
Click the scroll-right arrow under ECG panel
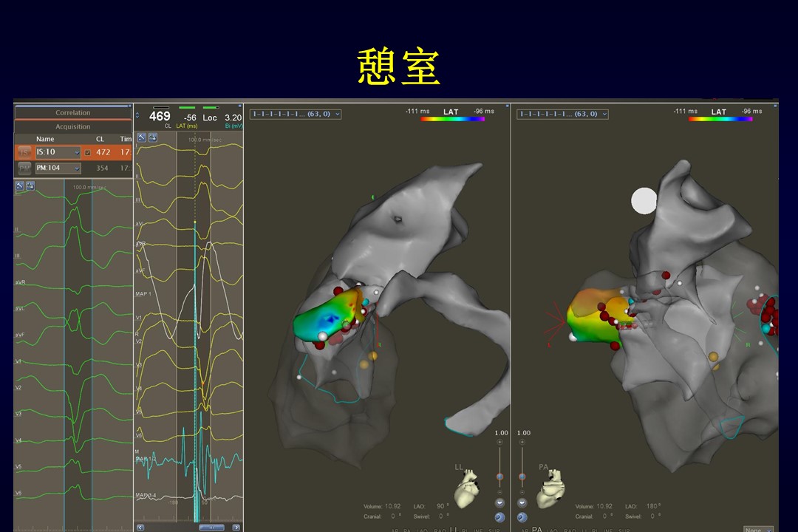(236, 528)
